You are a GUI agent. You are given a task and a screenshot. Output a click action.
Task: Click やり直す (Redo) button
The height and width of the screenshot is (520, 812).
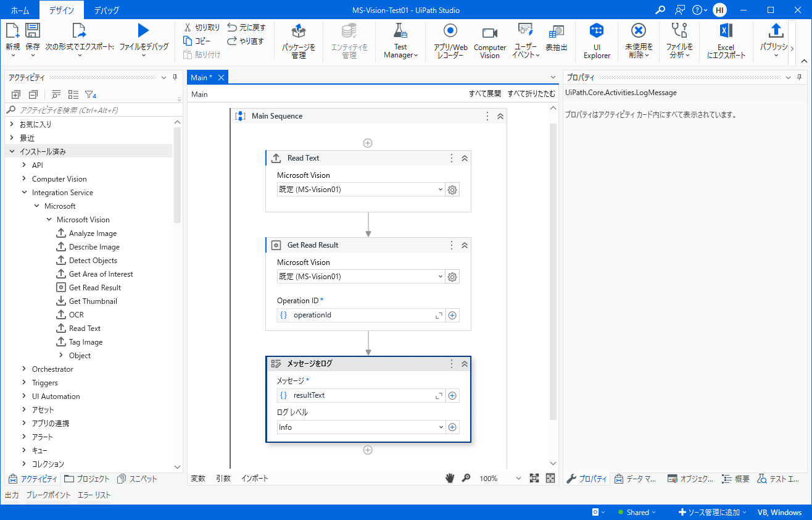[245, 41]
